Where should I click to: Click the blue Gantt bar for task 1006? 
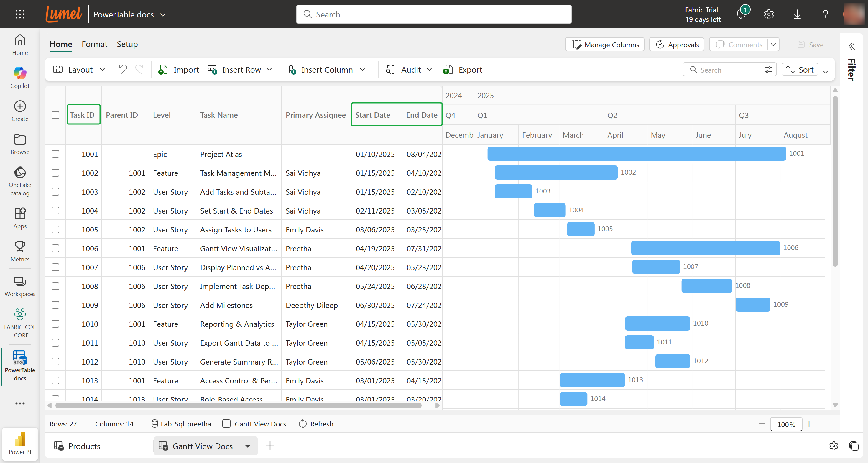point(705,248)
